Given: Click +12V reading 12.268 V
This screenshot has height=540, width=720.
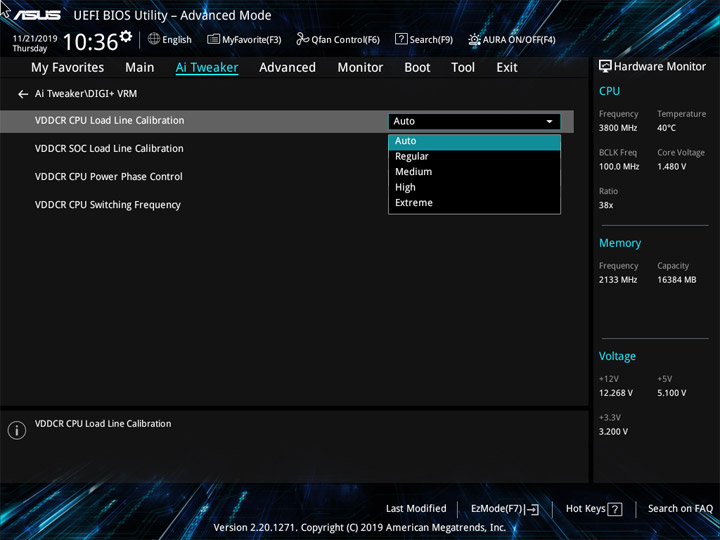Looking at the screenshot, I should pyautogui.click(x=616, y=393).
